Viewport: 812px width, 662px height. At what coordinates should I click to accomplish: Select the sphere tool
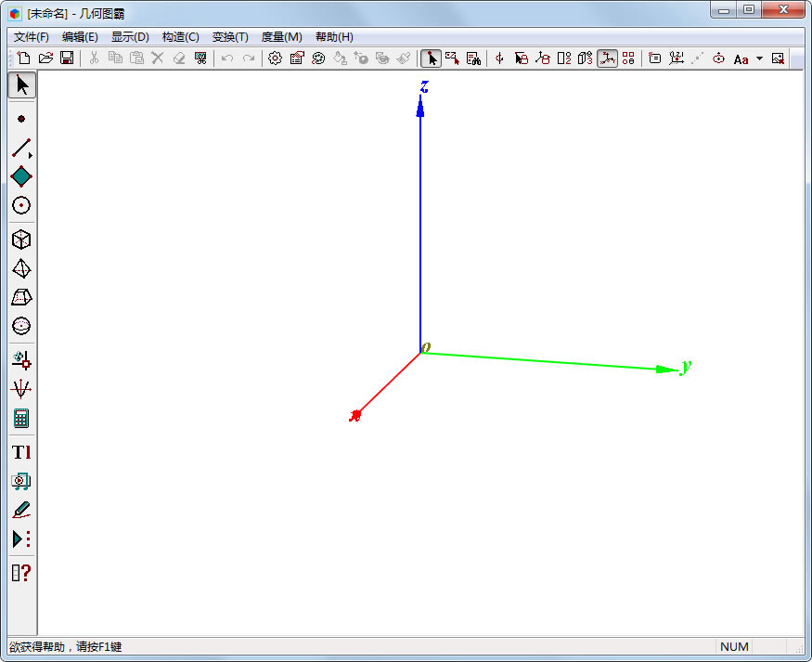click(21, 326)
